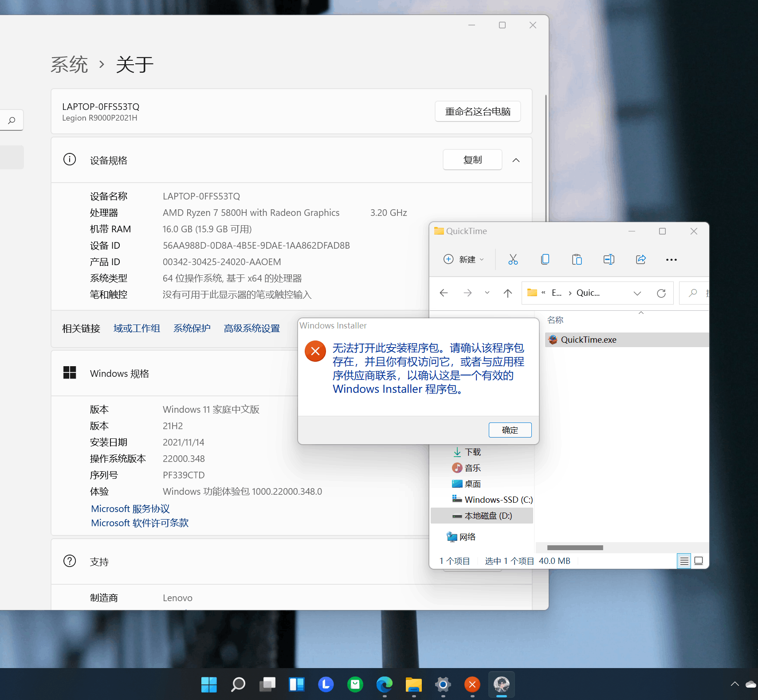Click the green app icon on the taskbar
Image resolution: width=758 pixels, height=700 pixels.
click(355, 684)
